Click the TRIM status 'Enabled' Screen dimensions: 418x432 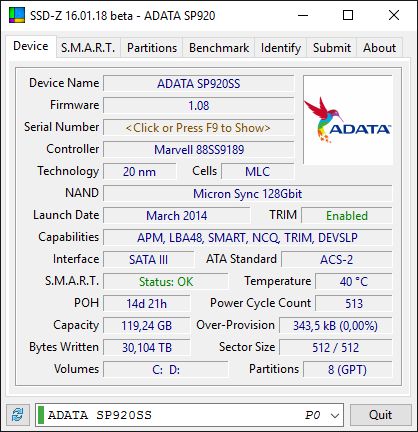tap(347, 216)
